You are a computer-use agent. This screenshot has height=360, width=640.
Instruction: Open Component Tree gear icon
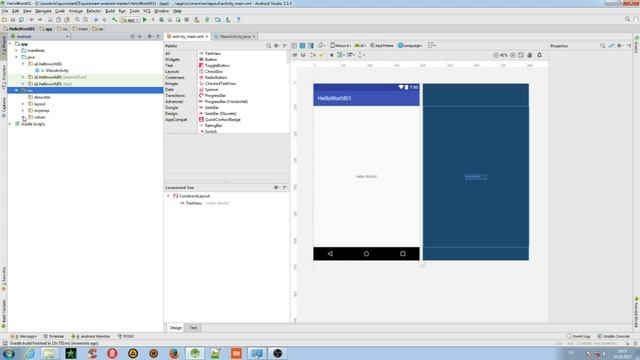(x=276, y=187)
